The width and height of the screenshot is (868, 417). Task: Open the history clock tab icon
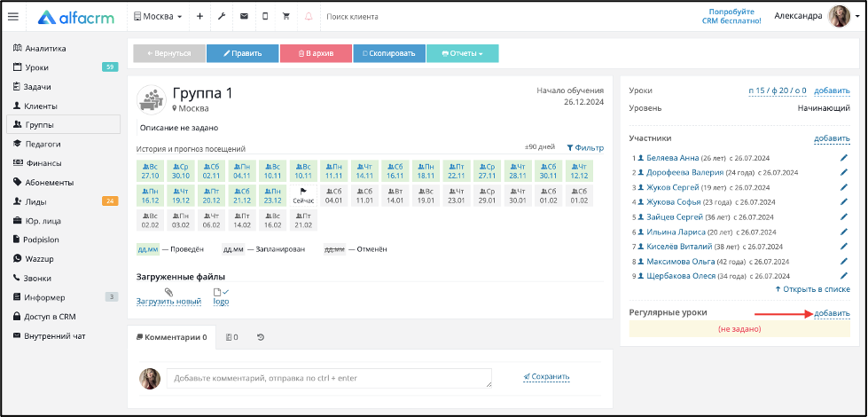[x=261, y=336]
